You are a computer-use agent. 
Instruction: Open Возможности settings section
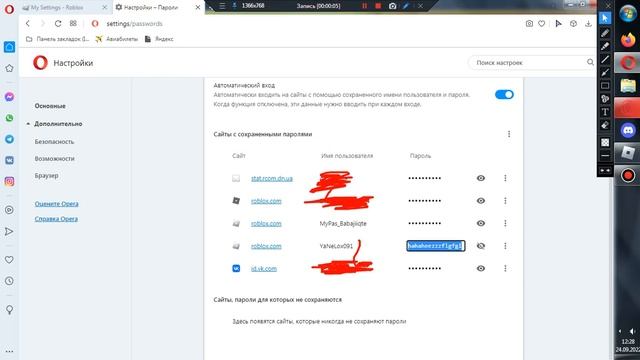(54, 158)
